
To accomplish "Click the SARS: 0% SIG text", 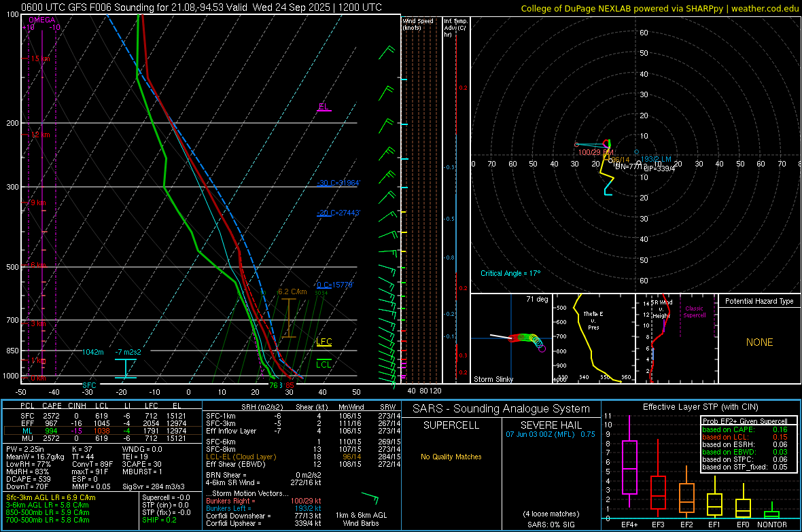I will click(x=551, y=525).
